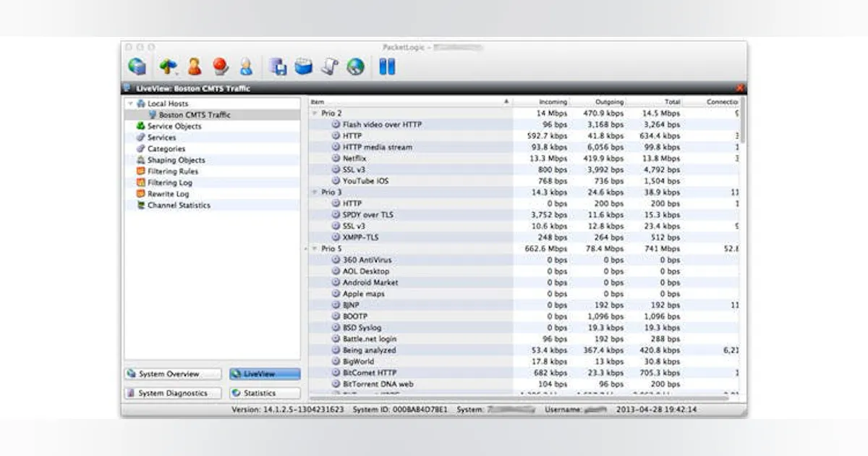Click the icon beside Battle.net login
The width and height of the screenshot is (868, 456).
coord(336,339)
